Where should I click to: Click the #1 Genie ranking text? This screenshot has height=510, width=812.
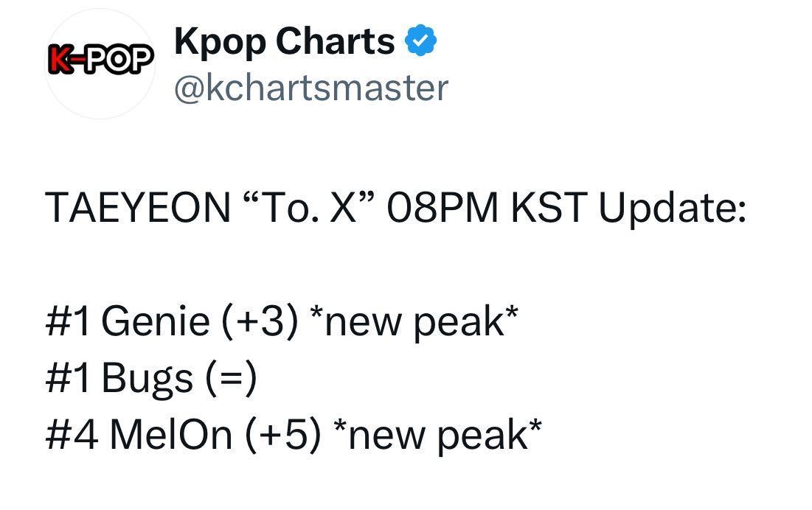pos(128,321)
